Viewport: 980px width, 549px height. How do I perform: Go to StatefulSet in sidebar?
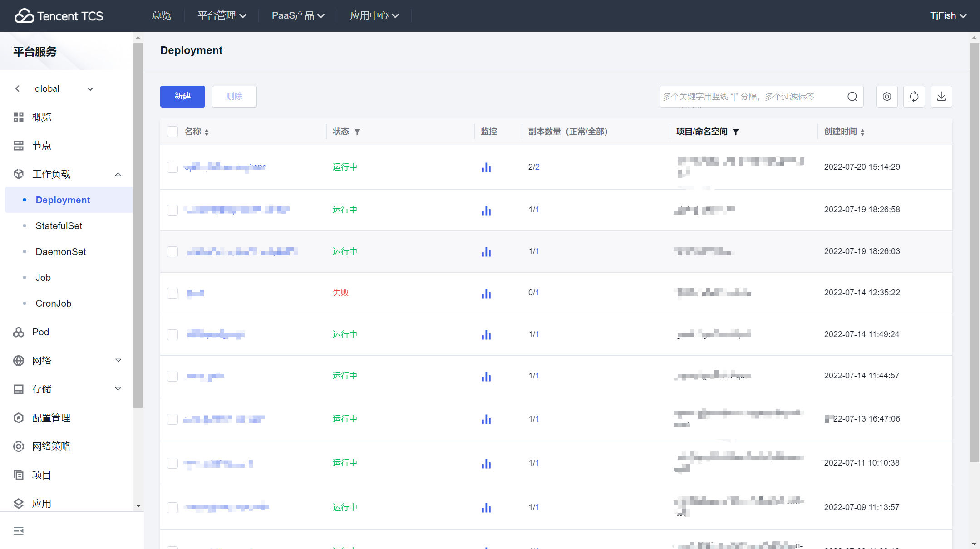pos(59,226)
